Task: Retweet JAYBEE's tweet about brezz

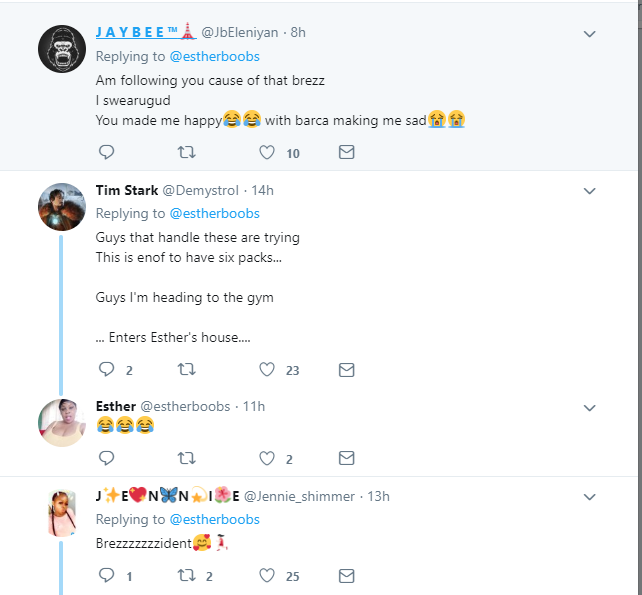Action: [x=186, y=153]
